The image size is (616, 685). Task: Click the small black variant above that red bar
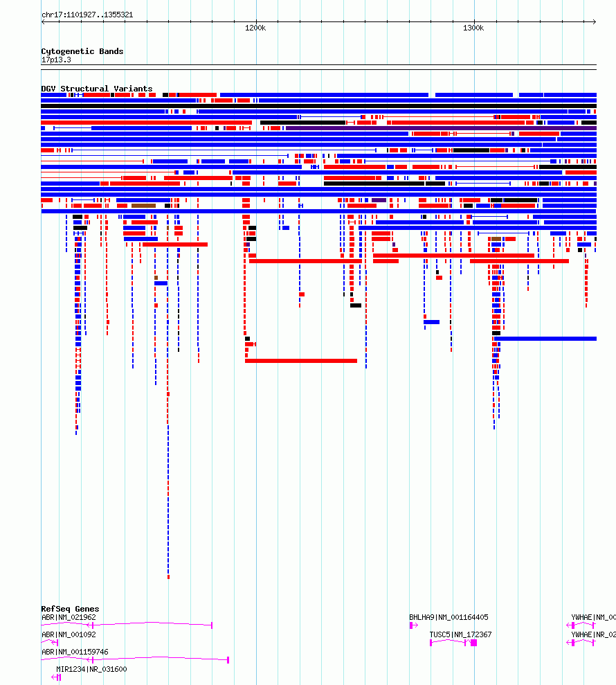tap(248, 339)
